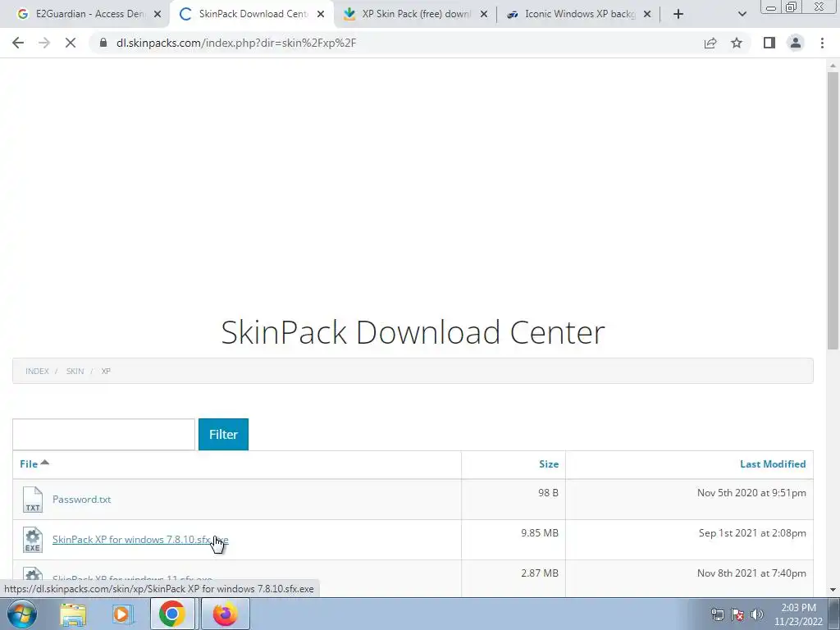Open Windows Explorer from the taskbar

tap(73, 614)
